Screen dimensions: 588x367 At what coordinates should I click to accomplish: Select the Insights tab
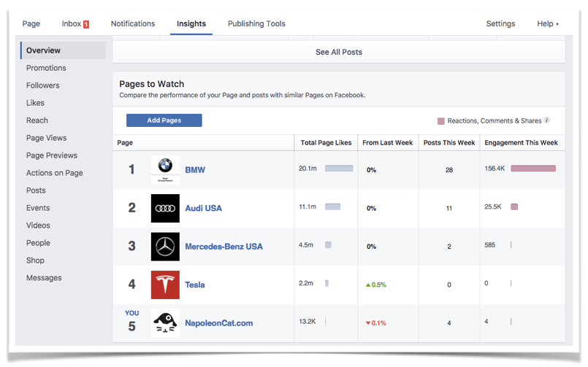pyautogui.click(x=191, y=23)
